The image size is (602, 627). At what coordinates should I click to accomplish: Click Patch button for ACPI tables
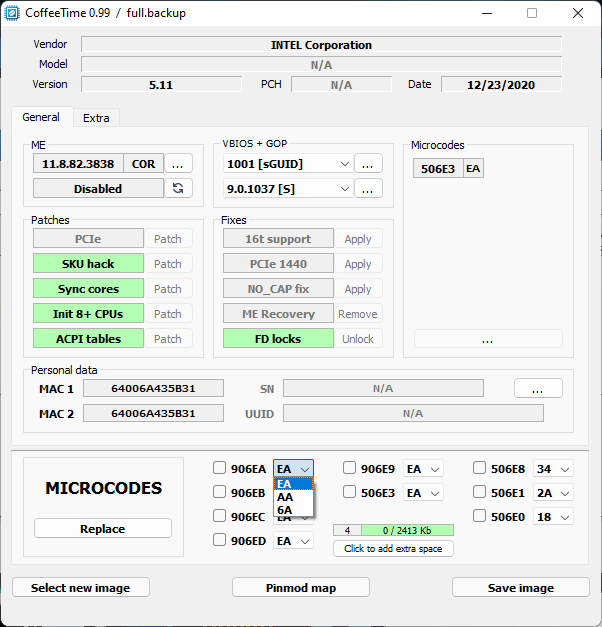168,339
